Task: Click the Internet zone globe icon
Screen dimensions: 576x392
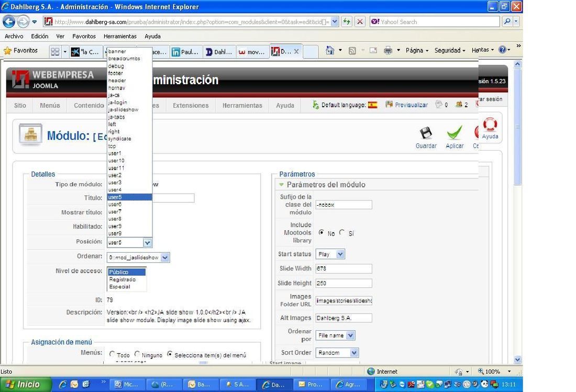Action: click(371, 372)
